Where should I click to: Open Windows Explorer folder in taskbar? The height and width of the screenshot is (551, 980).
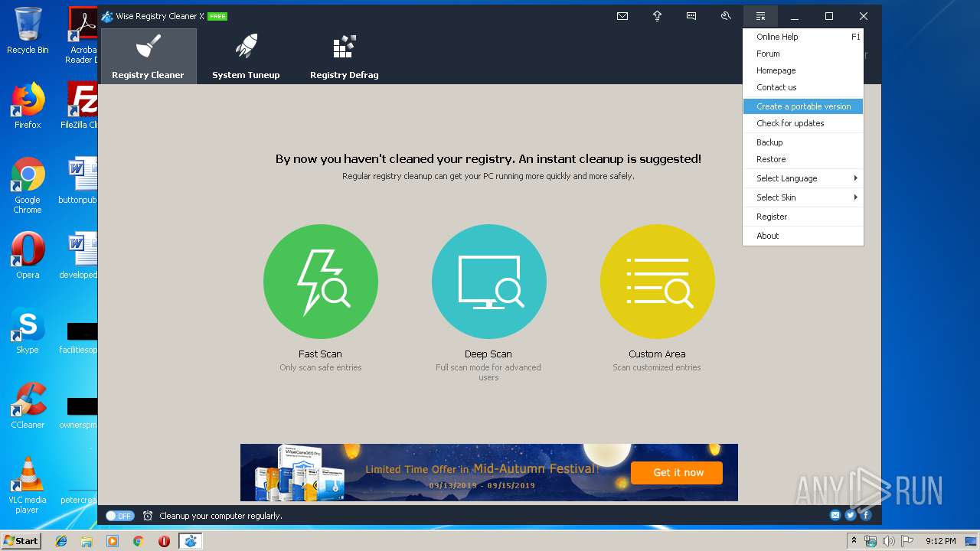[87, 541]
